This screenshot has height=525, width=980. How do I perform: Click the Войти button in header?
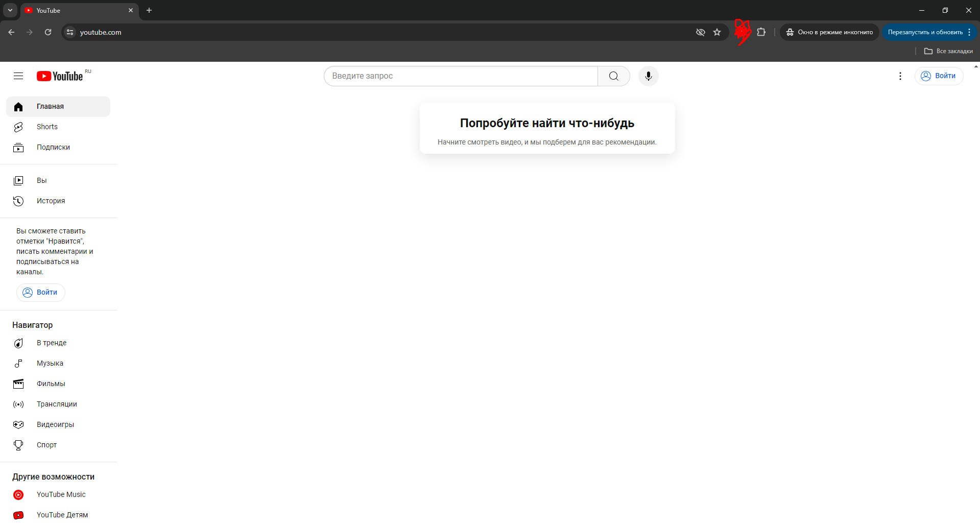[939, 76]
